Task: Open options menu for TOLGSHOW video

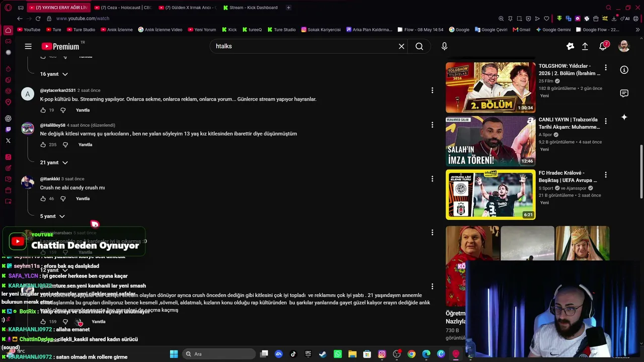Action: (x=606, y=67)
